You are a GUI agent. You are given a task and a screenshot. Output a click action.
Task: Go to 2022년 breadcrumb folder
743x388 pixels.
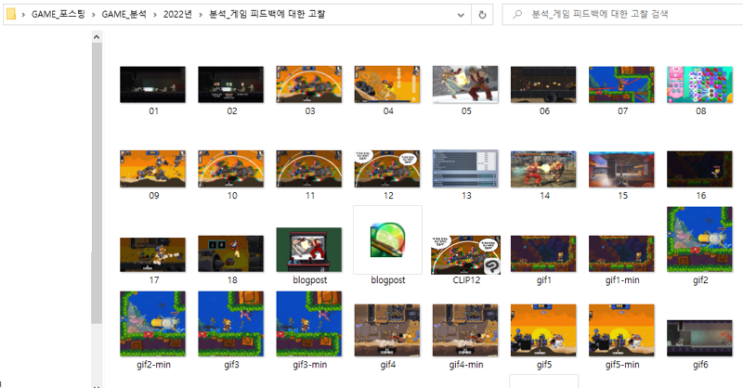178,14
